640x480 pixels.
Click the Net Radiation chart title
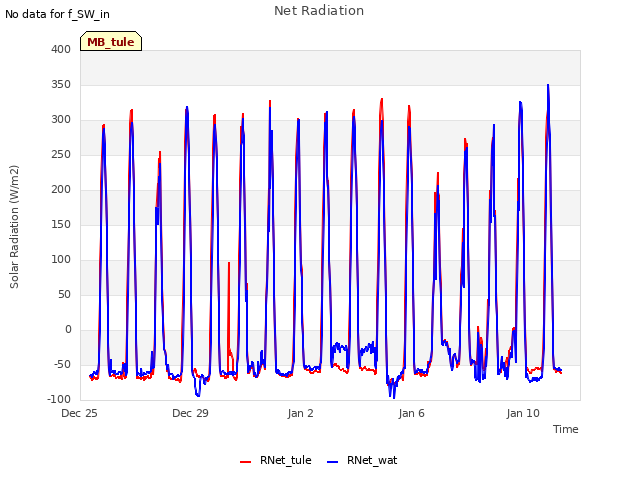point(319,11)
